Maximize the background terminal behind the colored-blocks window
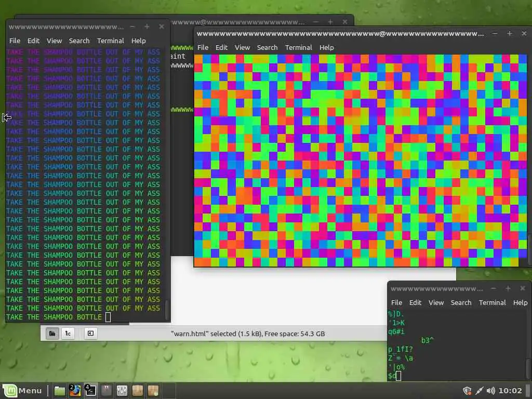The image size is (532, 399). 330,22
